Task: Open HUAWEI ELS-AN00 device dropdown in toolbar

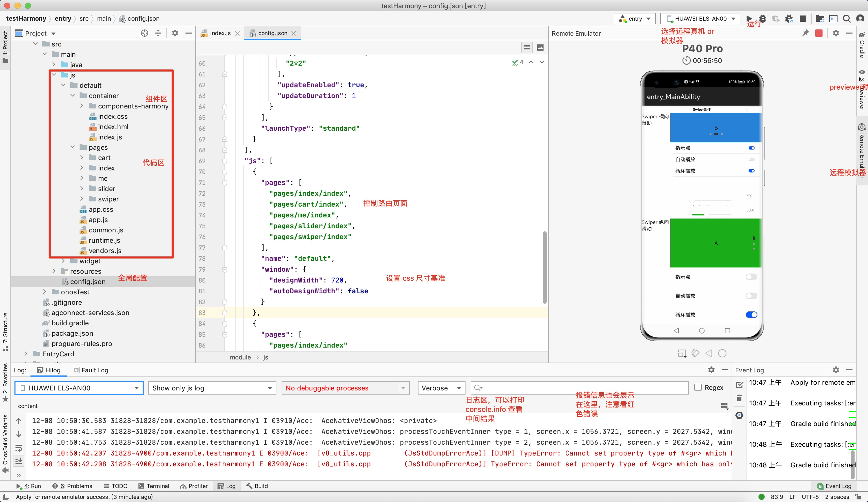Action: click(700, 19)
